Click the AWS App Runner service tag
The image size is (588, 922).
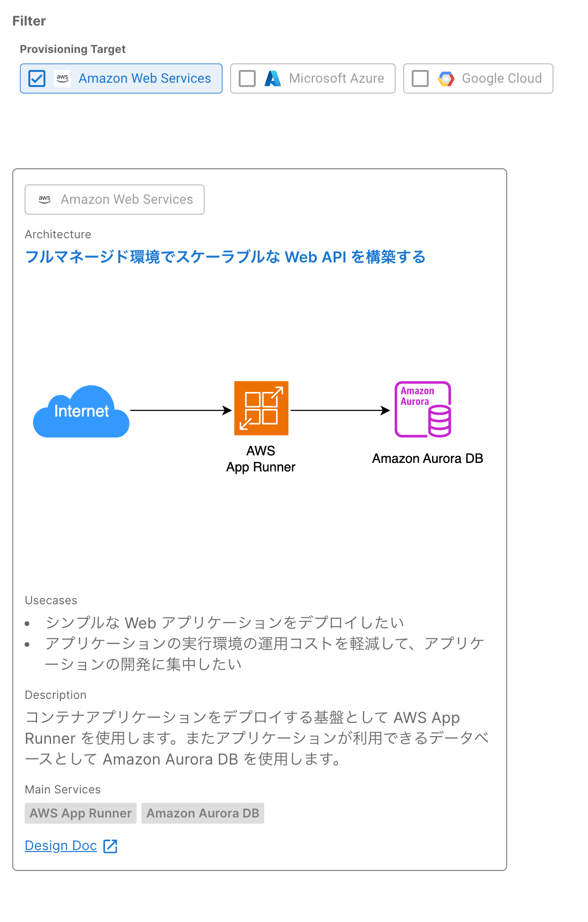pos(80,813)
